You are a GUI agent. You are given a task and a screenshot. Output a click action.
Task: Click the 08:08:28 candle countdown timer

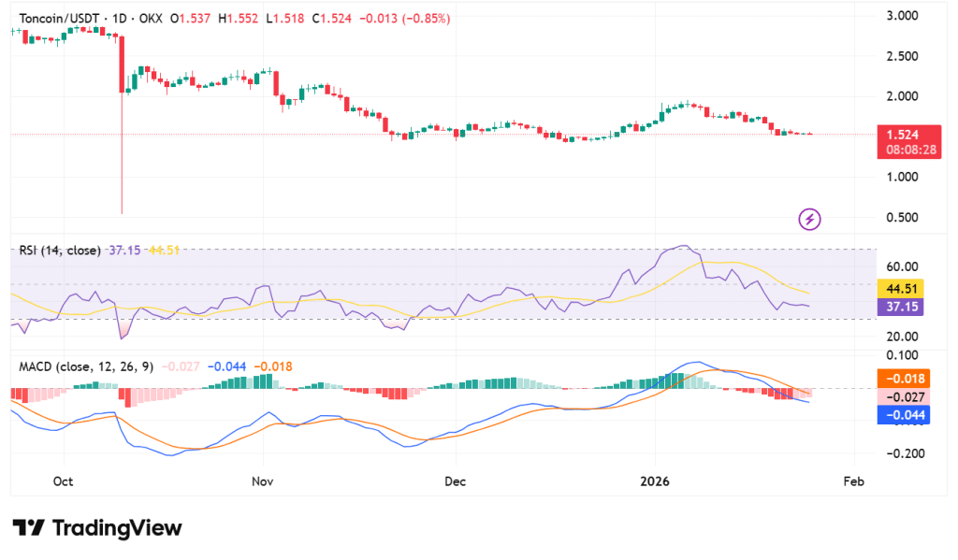click(902, 150)
